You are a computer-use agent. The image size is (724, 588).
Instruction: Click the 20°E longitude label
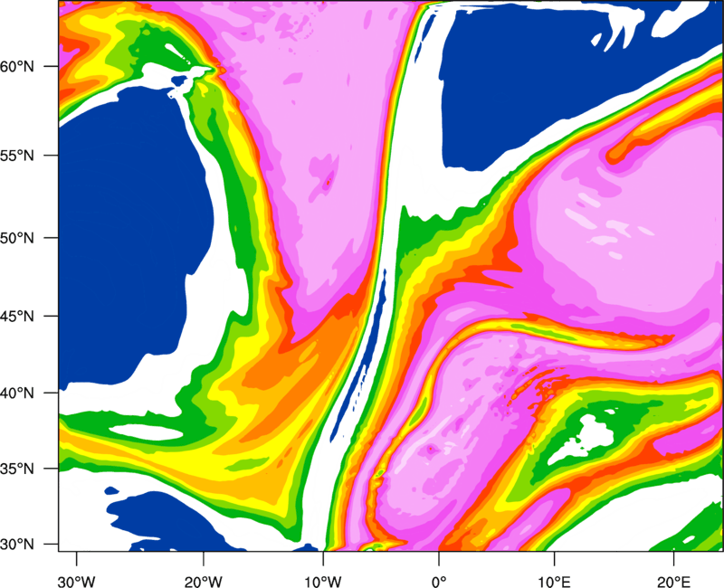(x=673, y=581)
